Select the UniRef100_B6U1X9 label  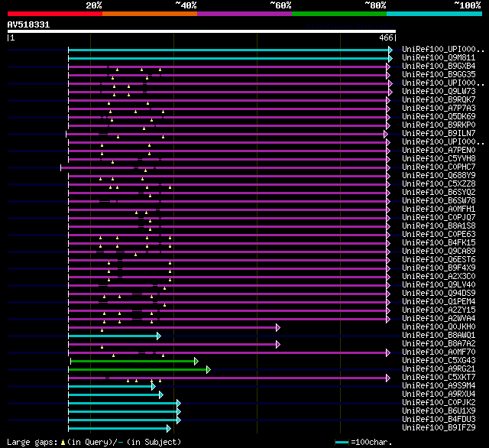[x=439, y=411]
